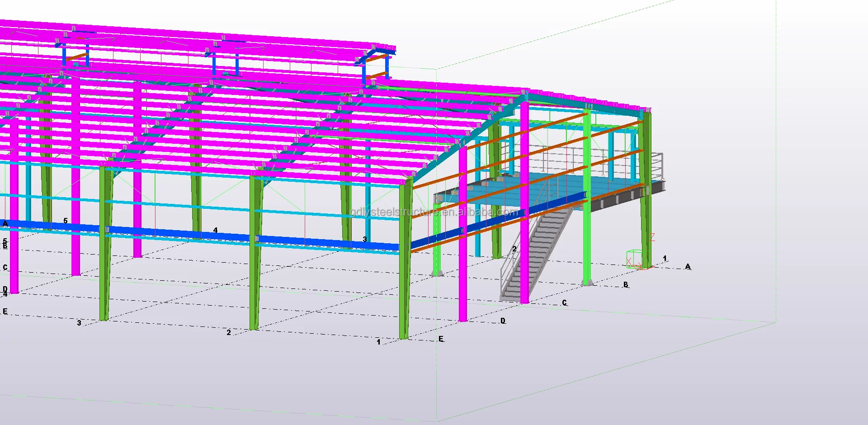This screenshot has width=868, height=425.
Task: Click grid number 2 left of the staircase
Action: click(x=514, y=249)
